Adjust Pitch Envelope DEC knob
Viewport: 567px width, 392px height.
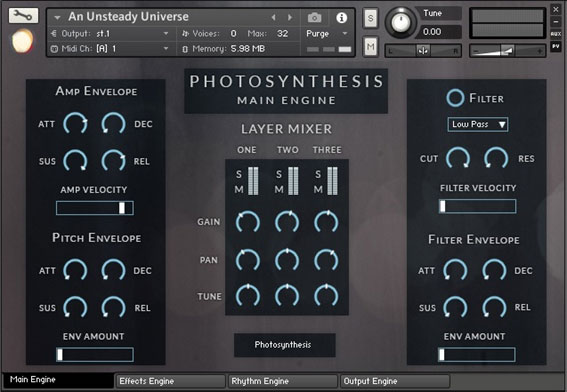point(113,270)
